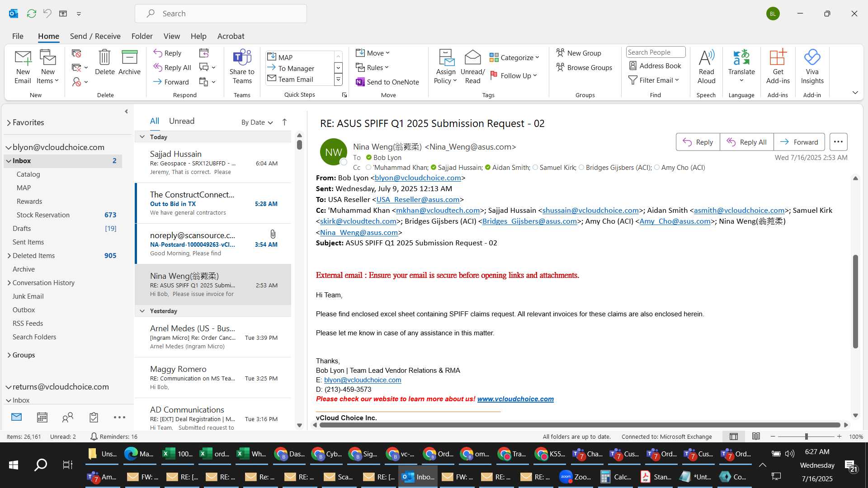Click Send to OneNote
The height and width of the screenshot is (488, 868).
tap(387, 82)
